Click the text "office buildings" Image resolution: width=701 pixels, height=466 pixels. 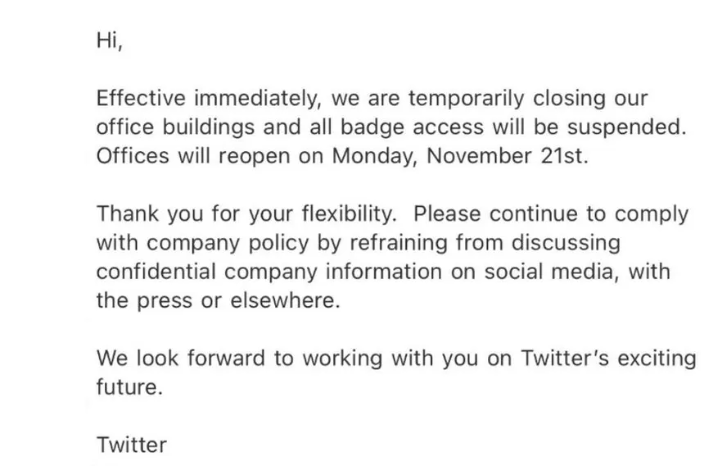[x=175, y=127]
